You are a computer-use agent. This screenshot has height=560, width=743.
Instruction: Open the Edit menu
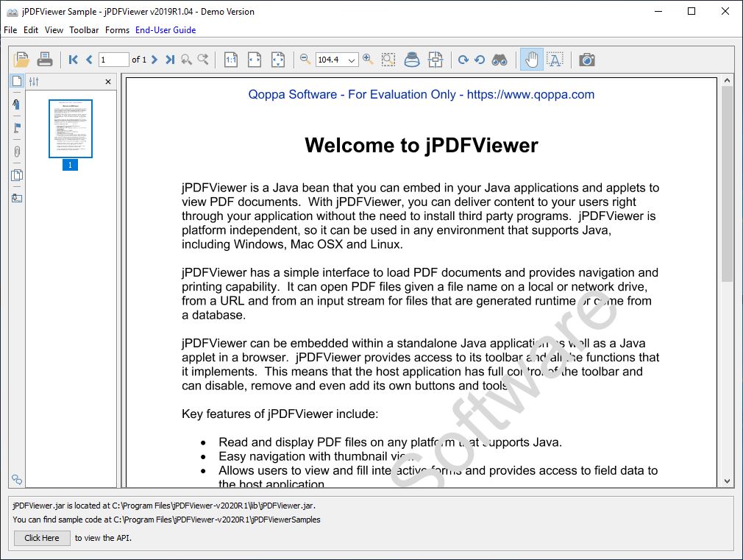pos(31,30)
